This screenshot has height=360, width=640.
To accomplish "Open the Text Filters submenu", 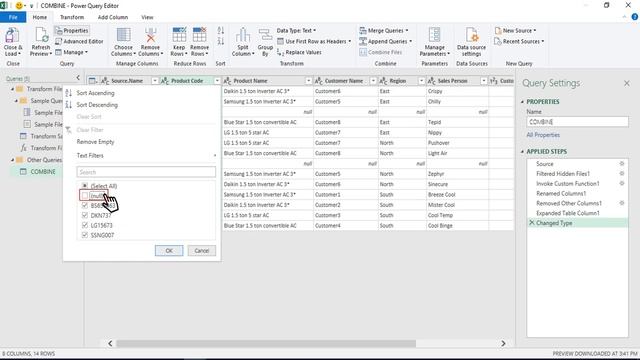I will [90, 156].
